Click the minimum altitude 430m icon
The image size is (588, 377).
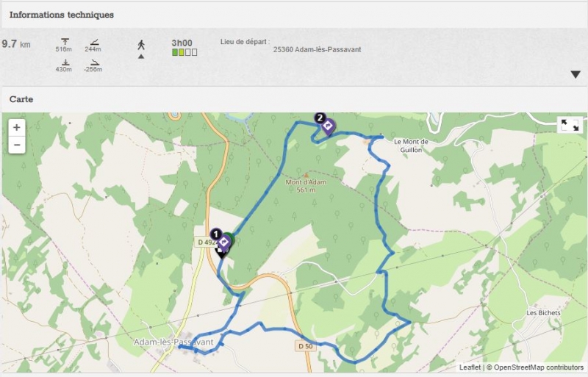point(65,62)
